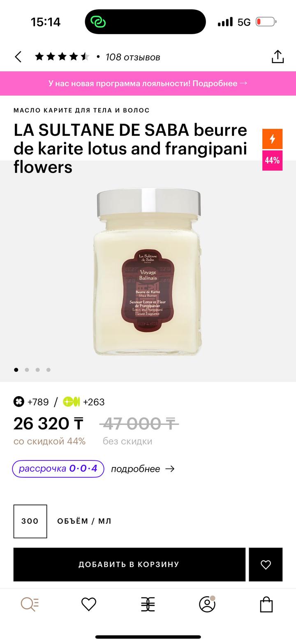Go to home logo tab
The width and height of the screenshot is (296, 644).
148,604
